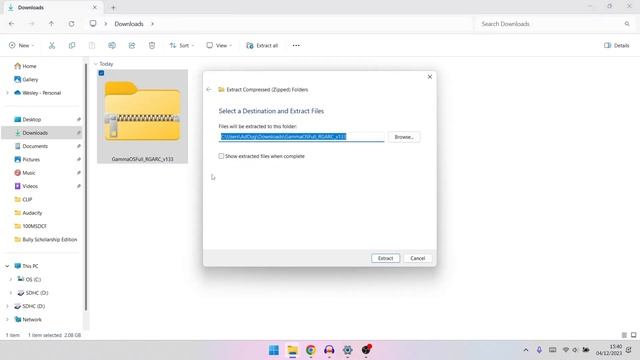
Task: Go up one folder level arrow
Action: click(x=51, y=24)
